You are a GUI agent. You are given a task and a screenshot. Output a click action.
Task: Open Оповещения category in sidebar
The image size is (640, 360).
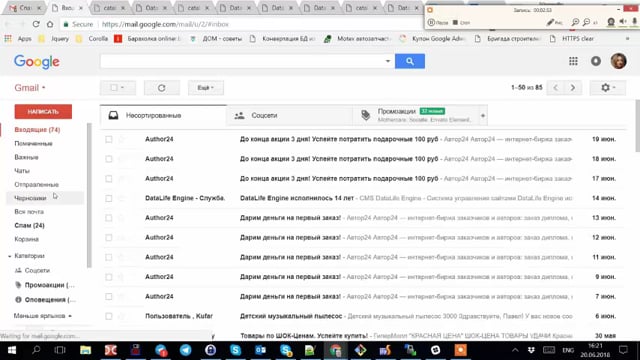pyautogui.click(x=45, y=300)
